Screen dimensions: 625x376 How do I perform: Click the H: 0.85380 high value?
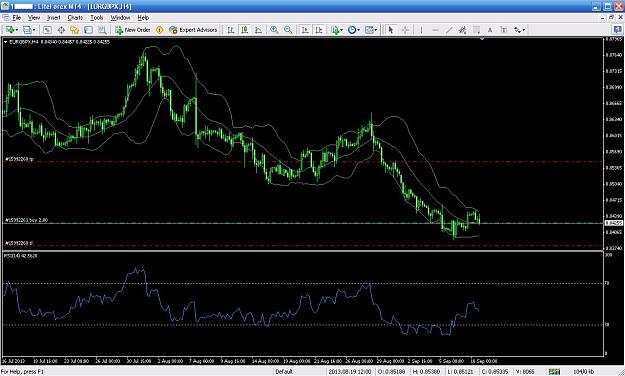pos(426,372)
